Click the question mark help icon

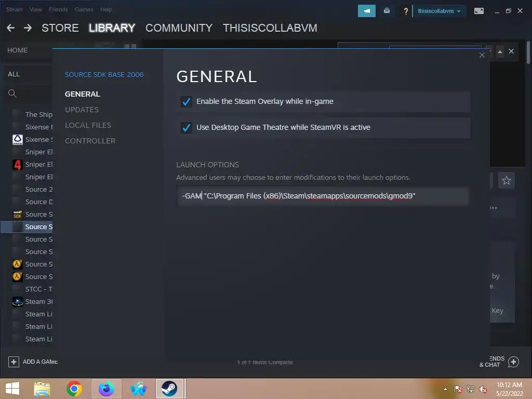[405, 11]
